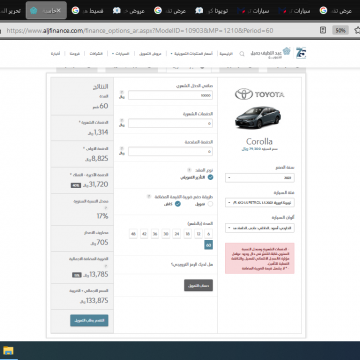
Task: Click the 75 anniversary logo
Action: tap(301, 53)
